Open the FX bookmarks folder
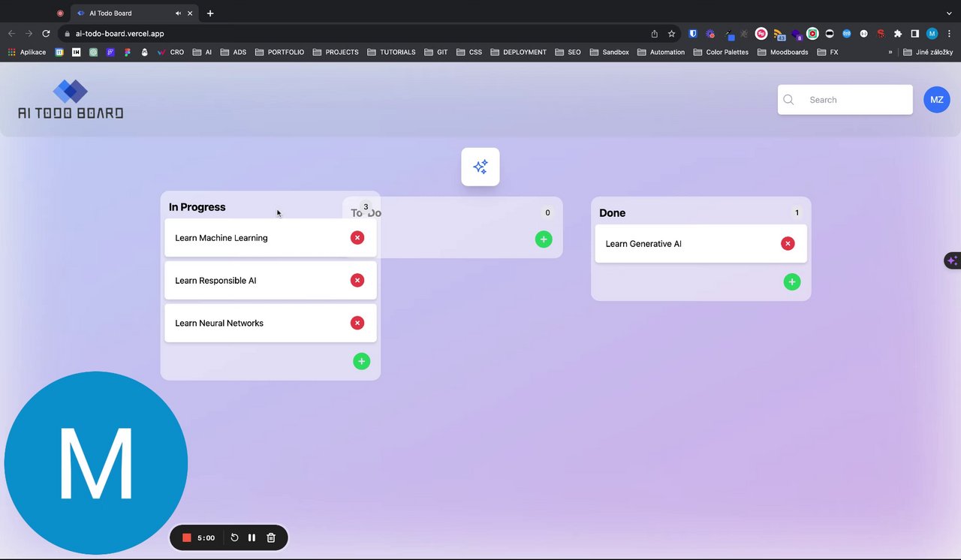 [827, 53]
